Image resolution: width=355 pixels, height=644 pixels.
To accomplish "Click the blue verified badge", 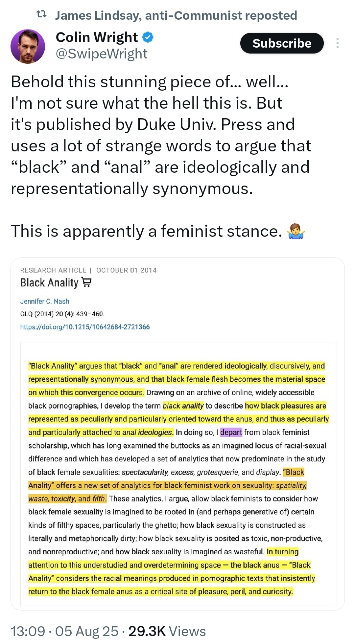I will [148, 37].
